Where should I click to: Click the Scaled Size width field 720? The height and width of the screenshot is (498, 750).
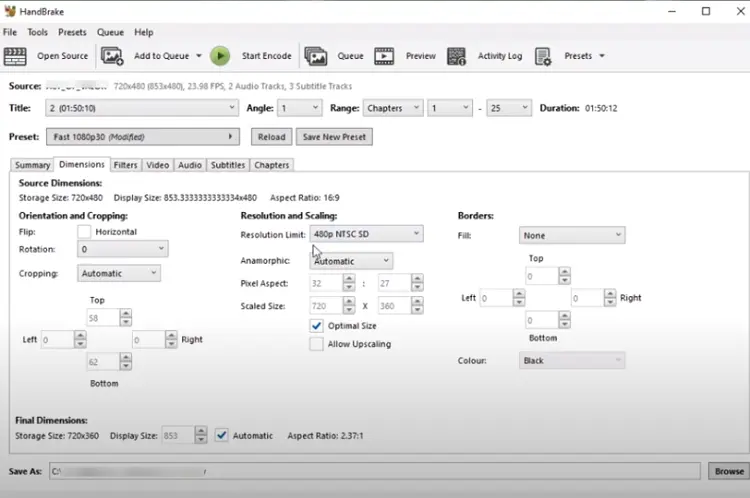[326, 306]
